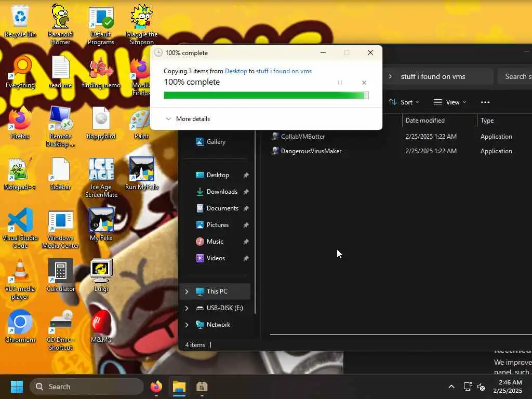Click the Explorer search box
The height and width of the screenshot is (399, 532).
(x=515, y=76)
